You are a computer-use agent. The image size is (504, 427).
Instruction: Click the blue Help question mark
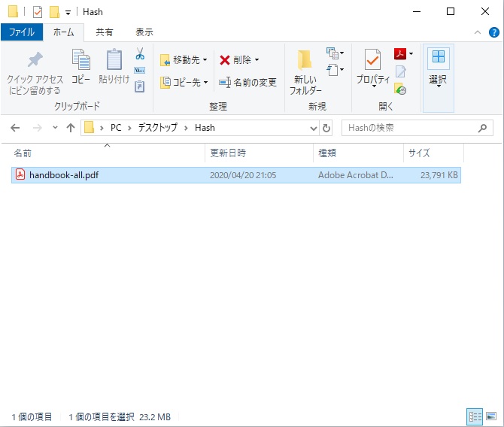click(494, 32)
